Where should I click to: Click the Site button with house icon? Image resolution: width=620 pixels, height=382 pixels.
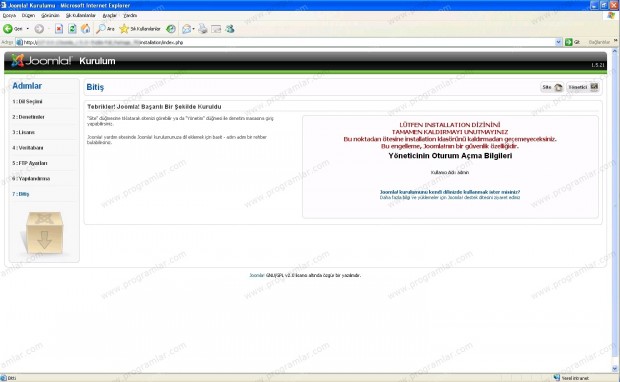coord(552,87)
